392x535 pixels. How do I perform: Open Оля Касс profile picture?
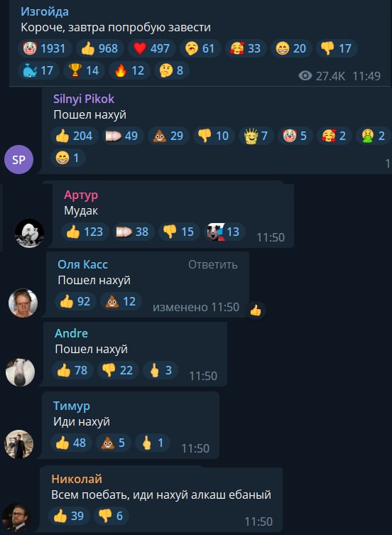click(23, 303)
